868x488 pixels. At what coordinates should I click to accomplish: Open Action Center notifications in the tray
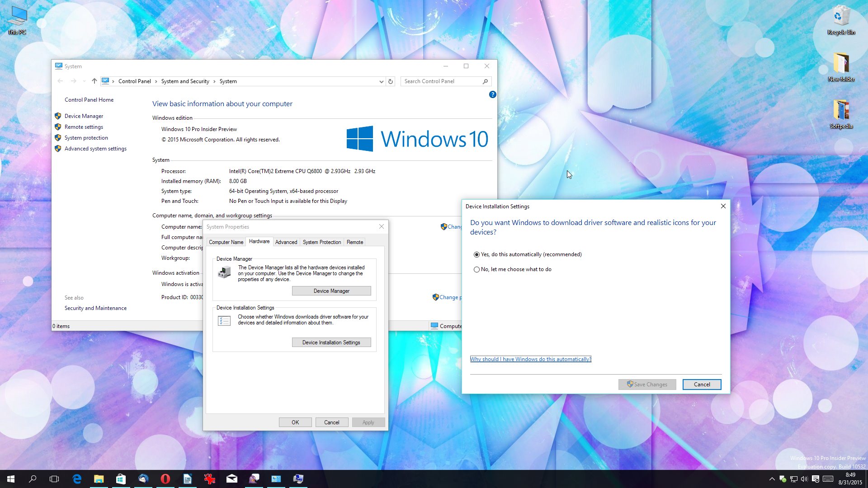[816, 479]
